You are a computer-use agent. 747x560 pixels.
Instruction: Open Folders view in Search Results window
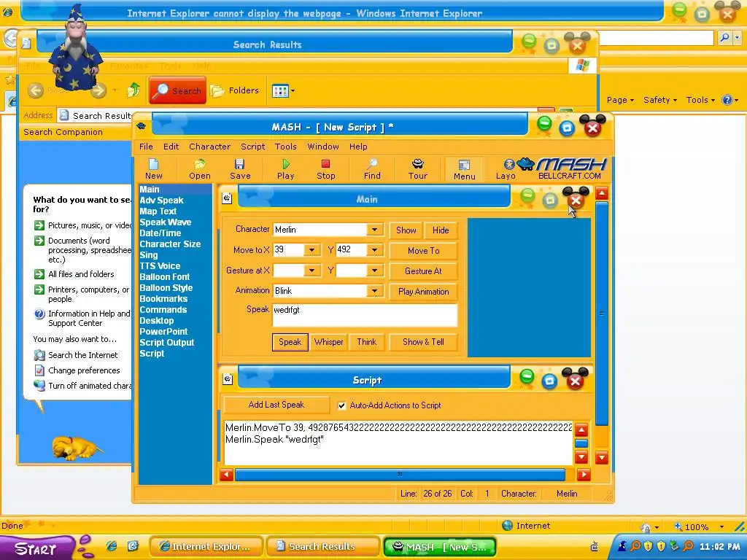click(x=235, y=90)
